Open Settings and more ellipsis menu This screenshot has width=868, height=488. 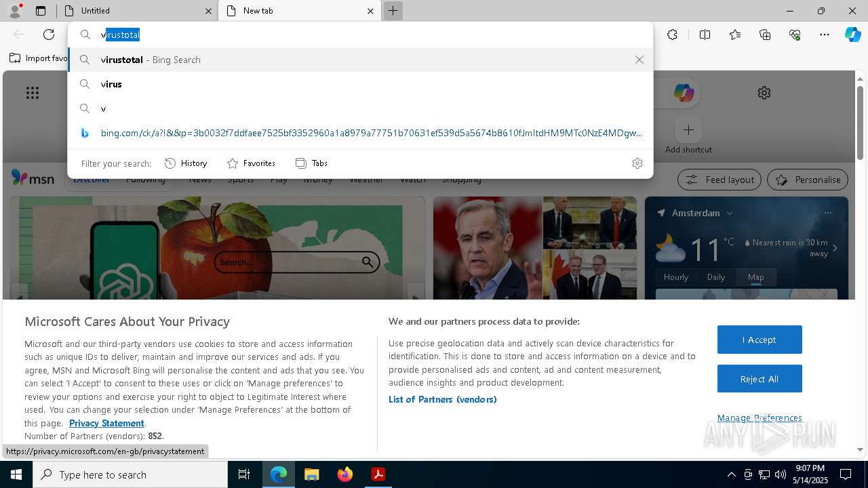[825, 35]
